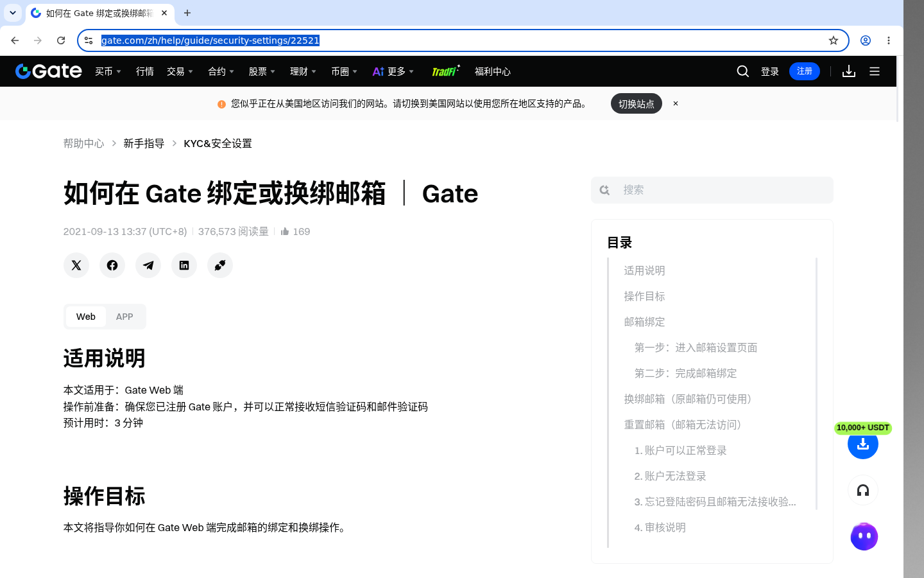Click browser back arrow

[15, 40]
